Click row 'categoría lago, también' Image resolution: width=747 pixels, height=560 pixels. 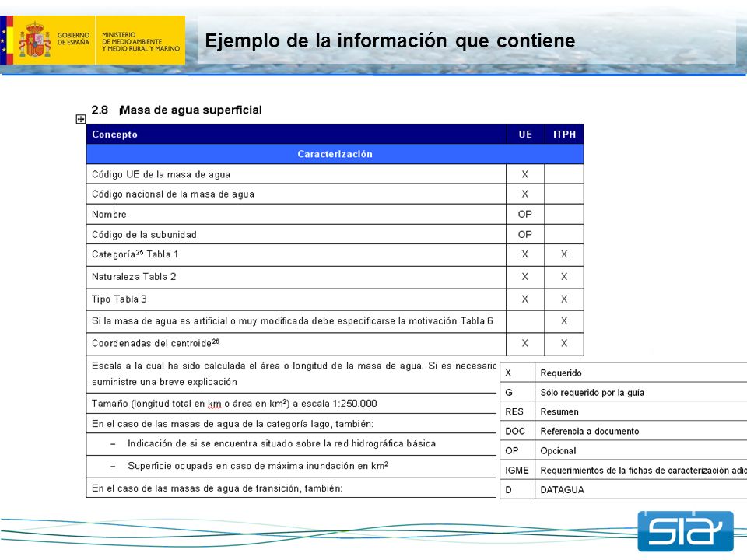click(292, 423)
